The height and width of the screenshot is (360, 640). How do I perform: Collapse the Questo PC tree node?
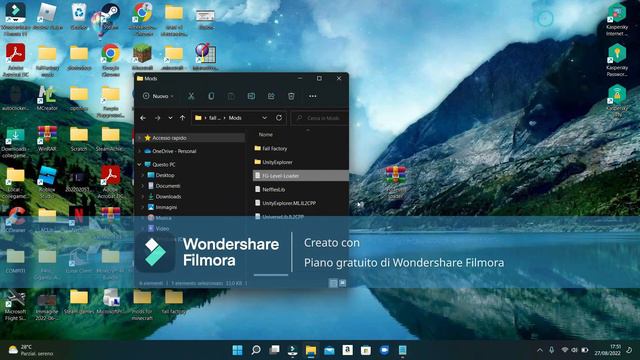coord(140,164)
